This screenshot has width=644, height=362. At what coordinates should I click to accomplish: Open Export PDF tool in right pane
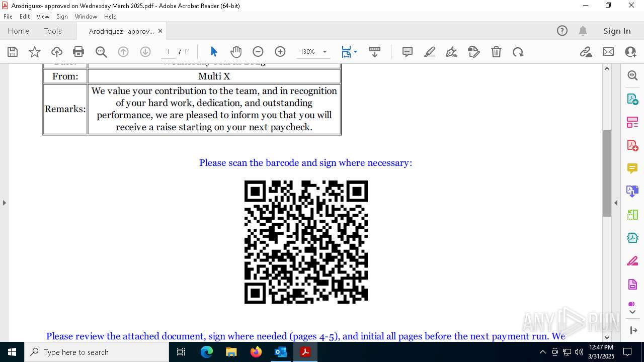click(632, 99)
